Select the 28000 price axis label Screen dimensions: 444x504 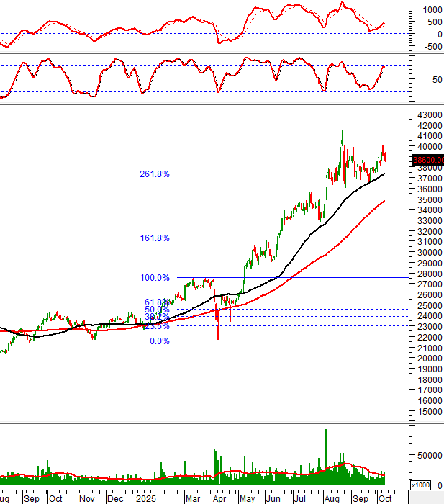click(x=427, y=274)
